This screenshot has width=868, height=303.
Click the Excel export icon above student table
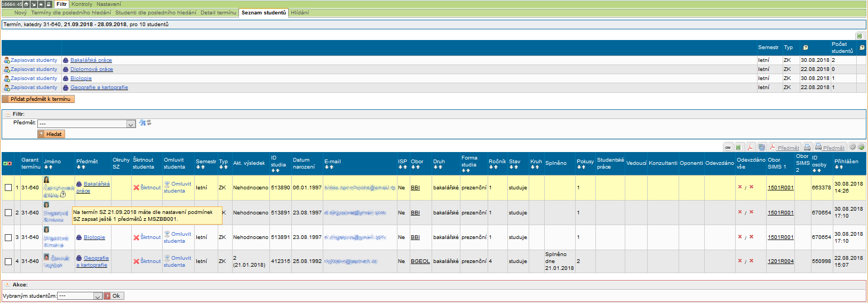coord(738,148)
